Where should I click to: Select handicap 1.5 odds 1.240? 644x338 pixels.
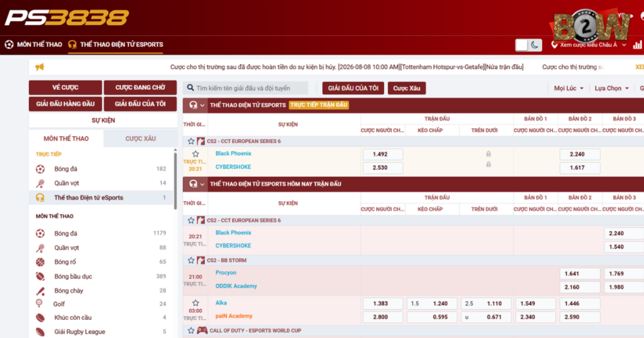point(431,303)
